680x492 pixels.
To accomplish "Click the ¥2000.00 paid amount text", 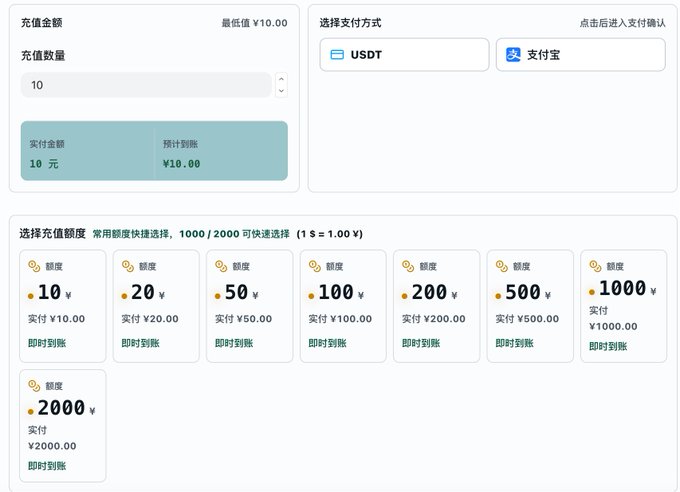I will coord(52,446).
